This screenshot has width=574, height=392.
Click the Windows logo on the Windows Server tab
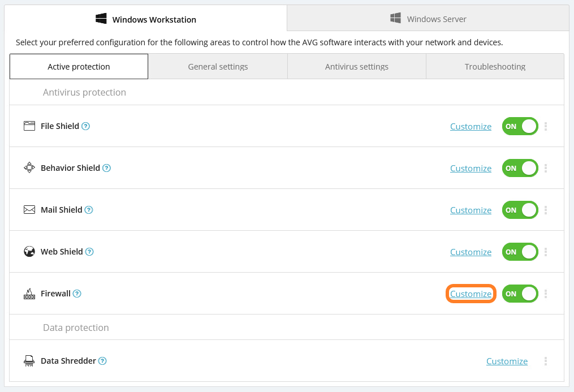pos(395,18)
